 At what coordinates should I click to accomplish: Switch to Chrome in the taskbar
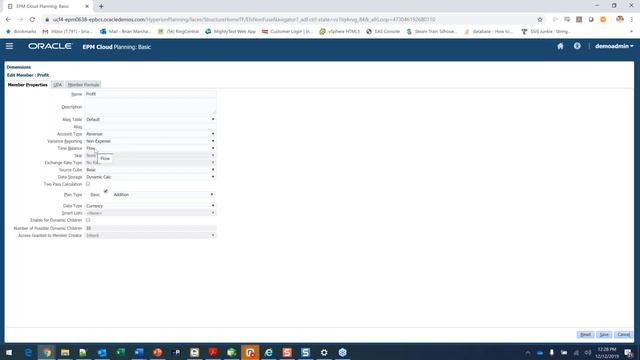coord(47,352)
